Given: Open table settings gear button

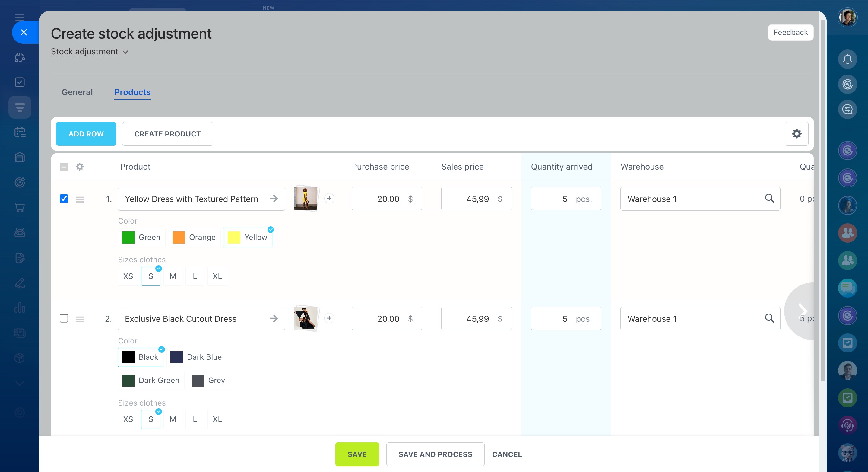Looking at the screenshot, I should (x=796, y=133).
